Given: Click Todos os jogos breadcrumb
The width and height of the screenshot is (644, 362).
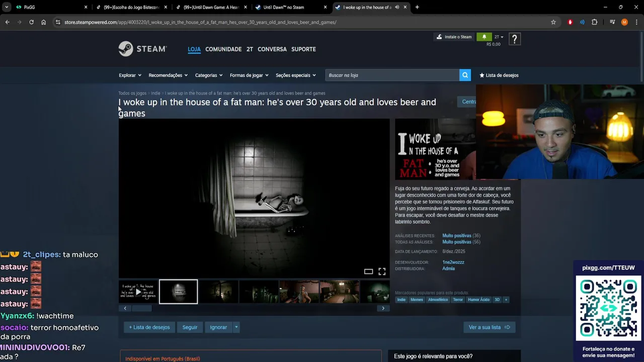Looking at the screenshot, I should click(132, 93).
